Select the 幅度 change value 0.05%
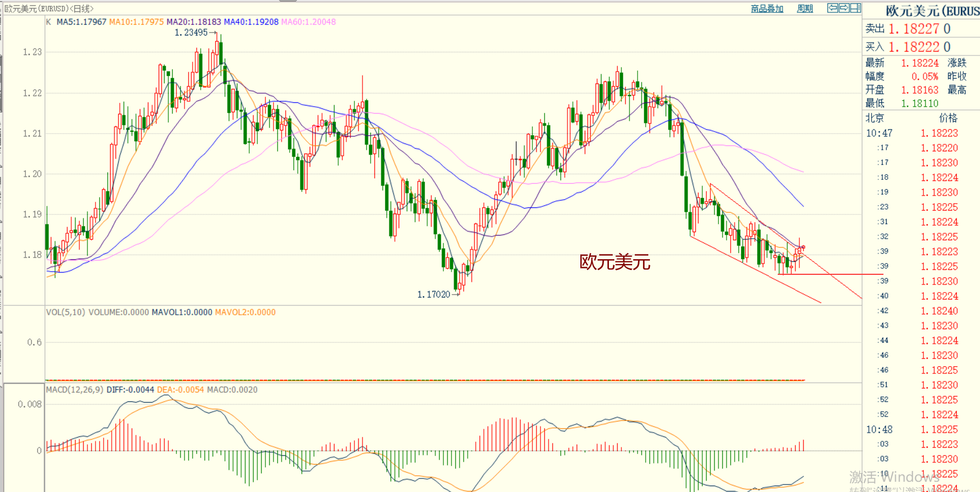980x492 pixels. coord(925,77)
